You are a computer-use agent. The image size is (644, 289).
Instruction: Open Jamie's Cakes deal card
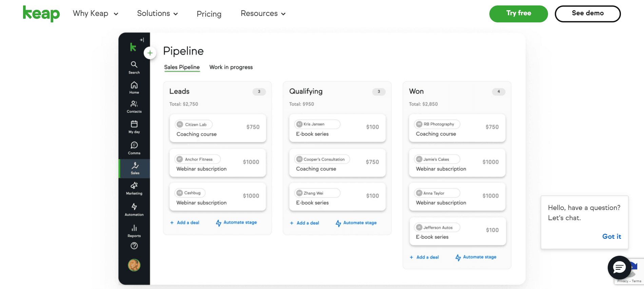coord(457,163)
